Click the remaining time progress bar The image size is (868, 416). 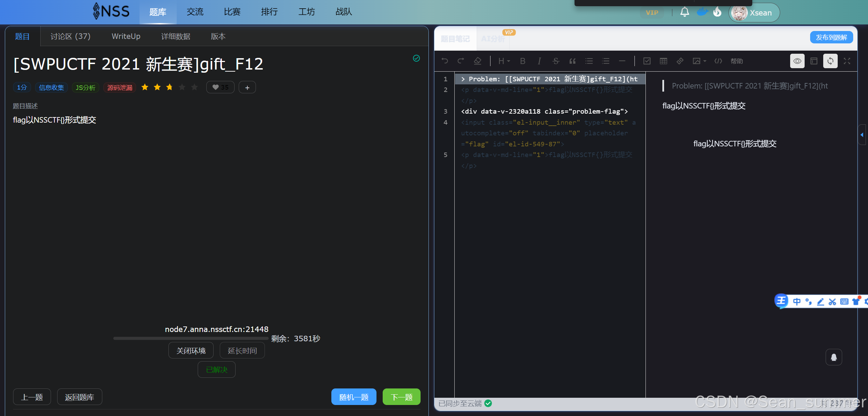click(190, 339)
